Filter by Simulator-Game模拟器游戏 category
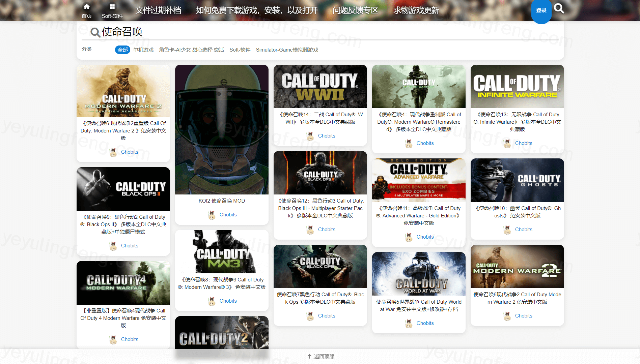This screenshot has width=640, height=364. (287, 50)
